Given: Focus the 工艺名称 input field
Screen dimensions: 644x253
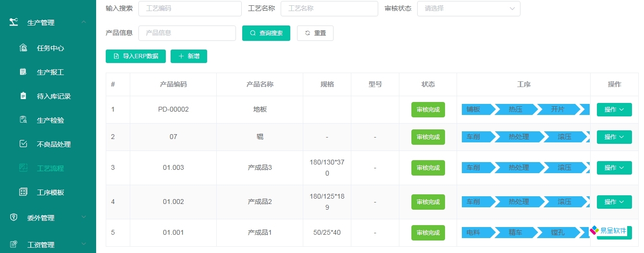Looking at the screenshot, I should pos(329,9).
